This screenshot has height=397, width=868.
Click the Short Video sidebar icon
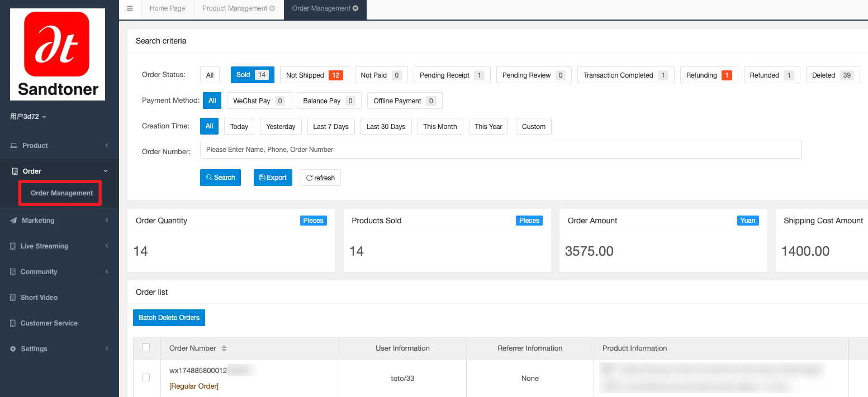13,298
